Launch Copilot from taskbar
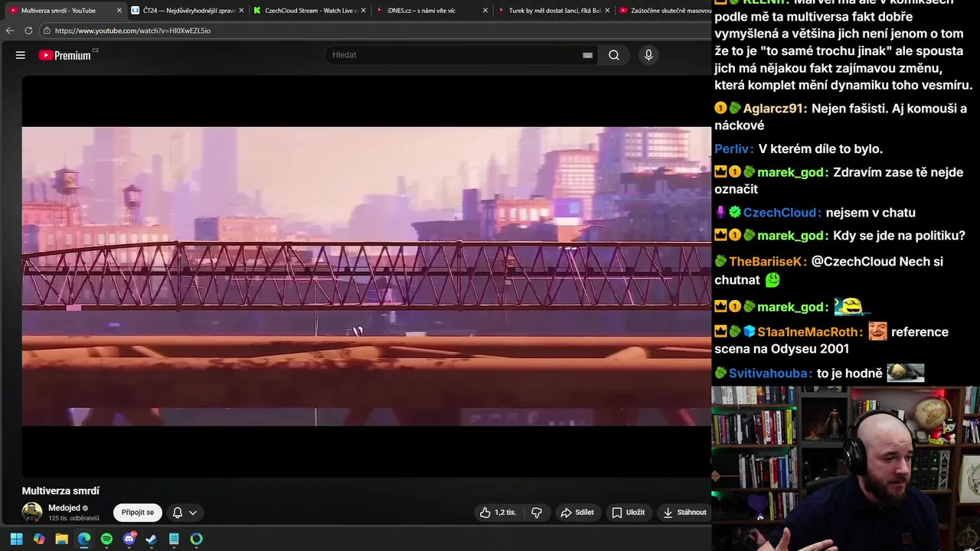 pos(39,539)
